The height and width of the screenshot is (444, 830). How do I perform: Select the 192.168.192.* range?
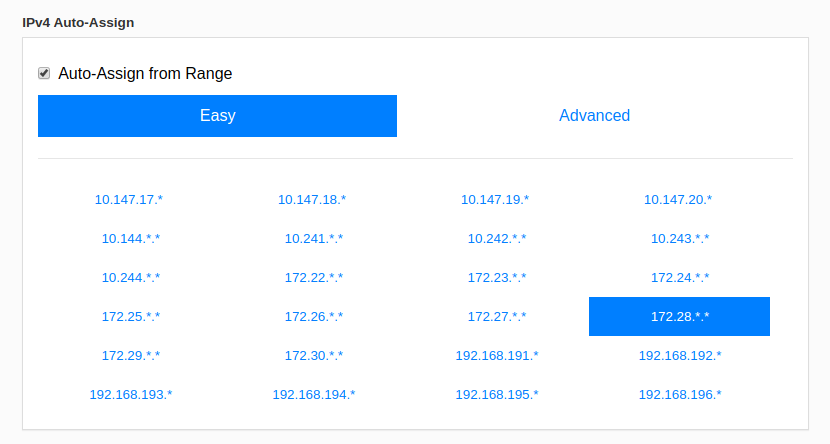(x=680, y=356)
